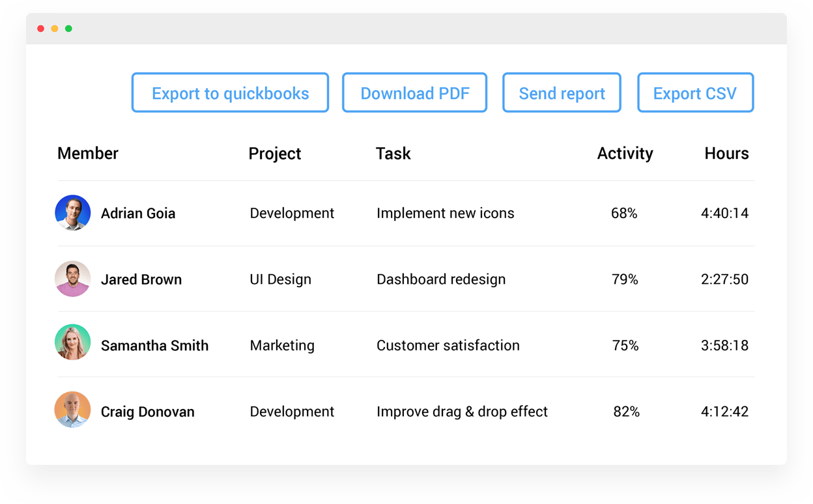Sort by the Hours column header
Viewport: 813px width, 504px height.
click(x=726, y=154)
